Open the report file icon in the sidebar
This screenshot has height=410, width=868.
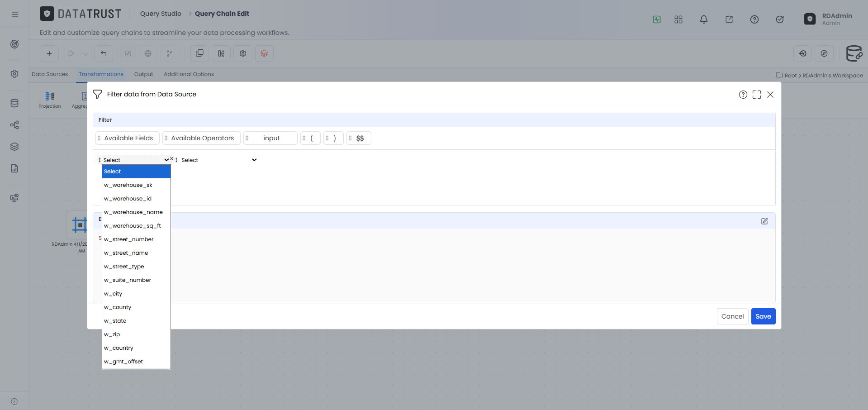click(14, 168)
